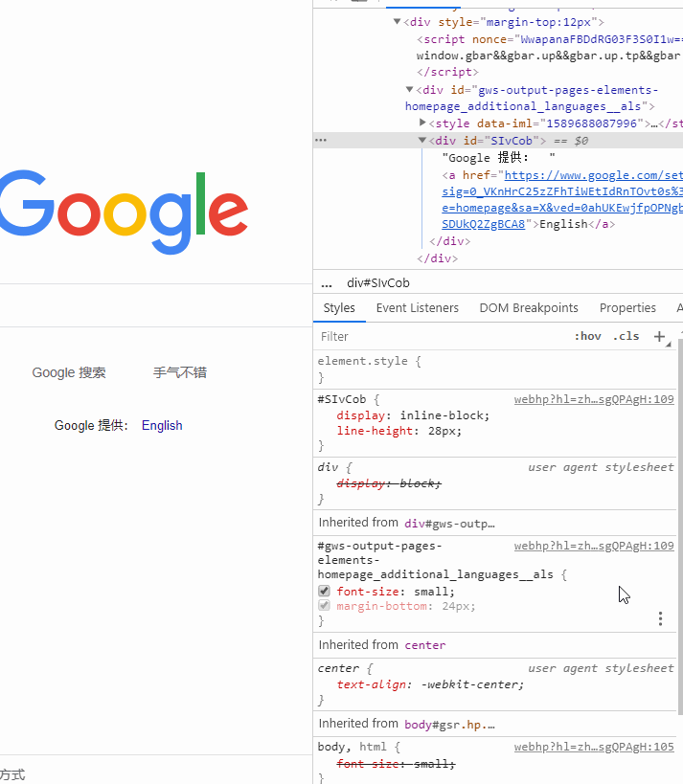The width and height of the screenshot is (683, 784).
Task: Switch to the Styles tab
Action: pyautogui.click(x=339, y=308)
